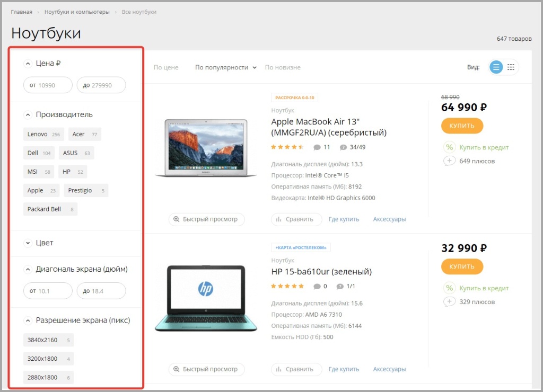Image resolution: width=543 pixels, height=392 pixels.
Task: Collapse the Разрешение экрана filter section
Action: pyautogui.click(x=28, y=320)
